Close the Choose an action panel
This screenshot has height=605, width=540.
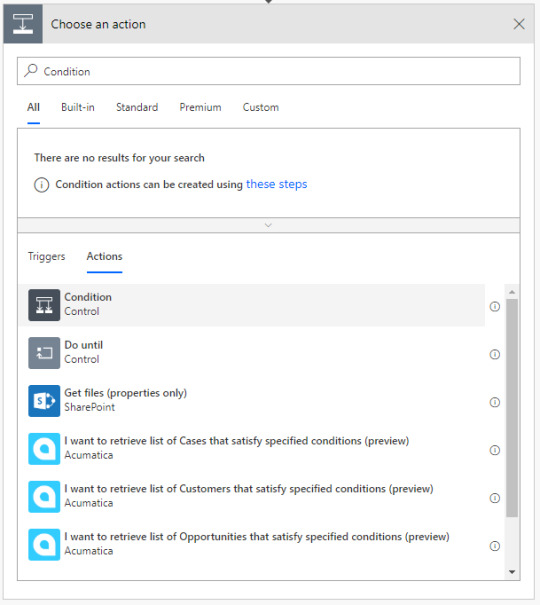[519, 24]
